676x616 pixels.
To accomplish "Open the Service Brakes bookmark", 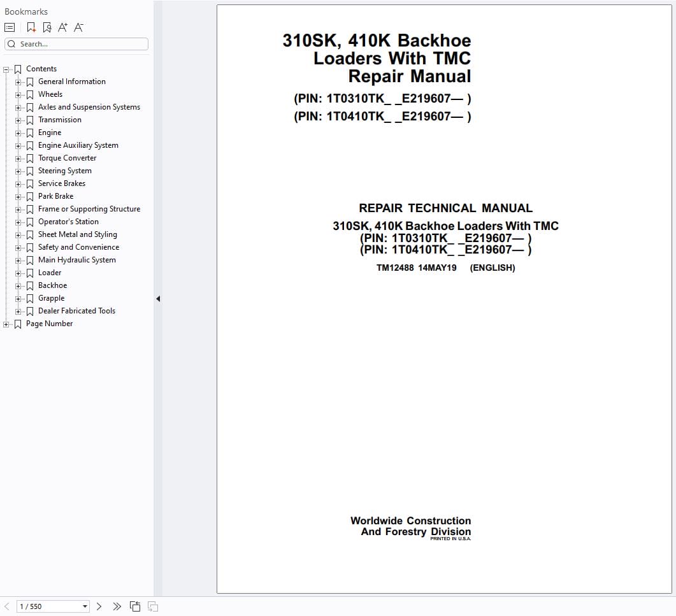I will pos(62,183).
